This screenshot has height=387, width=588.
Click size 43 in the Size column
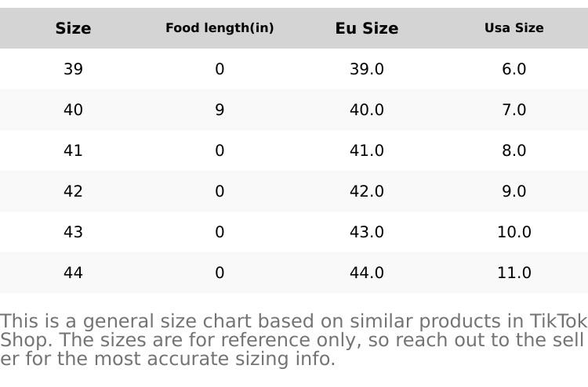tap(73, 232)
